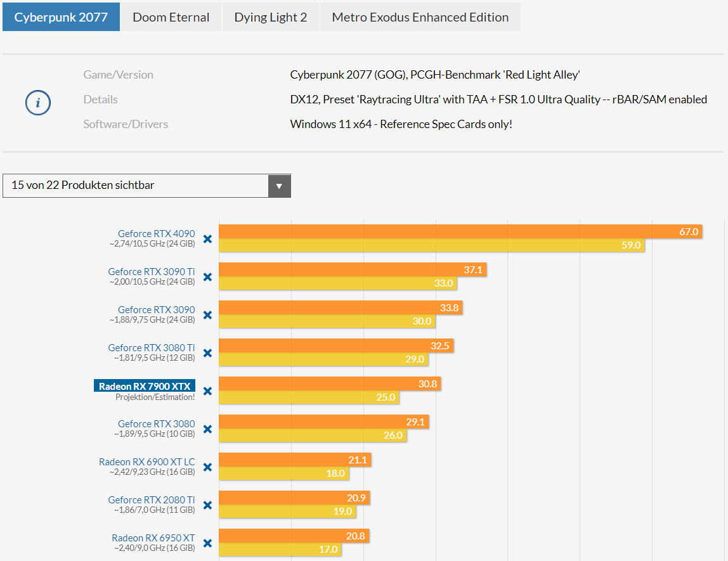Click the orange 33.8 bar for RTX 3090
This screenshot has height=561, width=728.
click(341, 307)
